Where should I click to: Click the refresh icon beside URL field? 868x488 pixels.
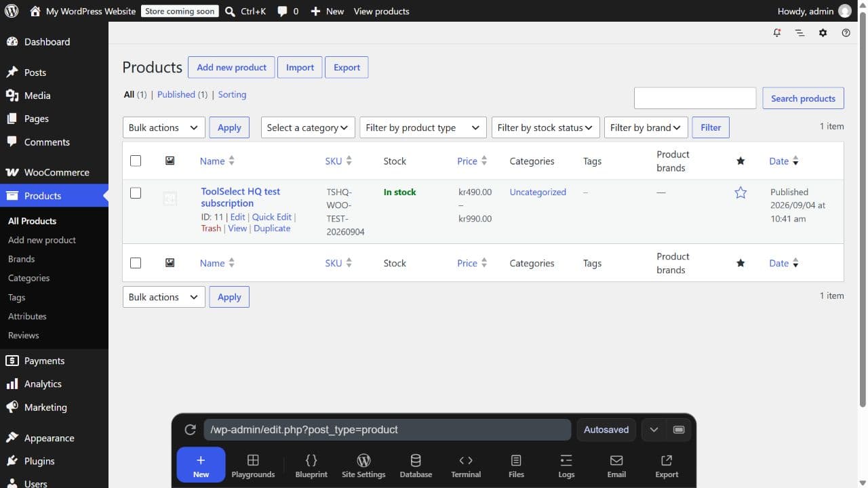tap(191, 430)
